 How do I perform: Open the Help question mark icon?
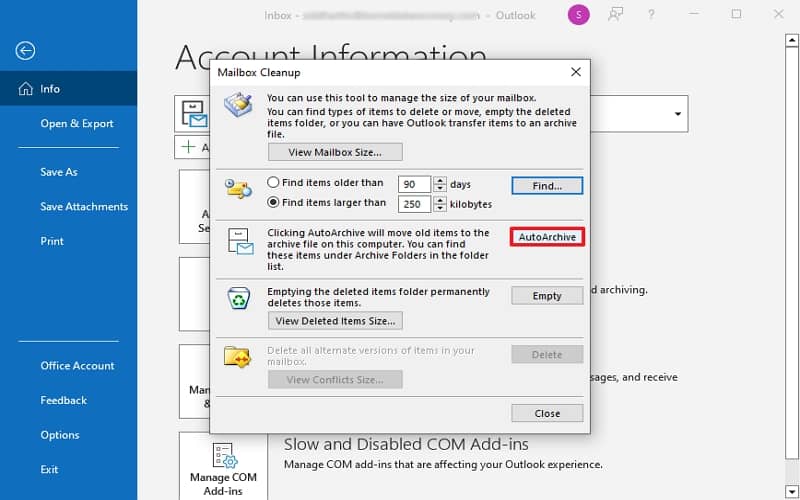click(x=651, y=14)
